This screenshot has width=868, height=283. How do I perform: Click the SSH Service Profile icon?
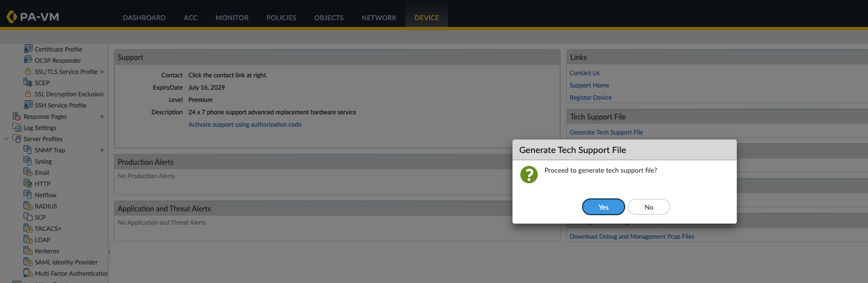click(28, 105)
